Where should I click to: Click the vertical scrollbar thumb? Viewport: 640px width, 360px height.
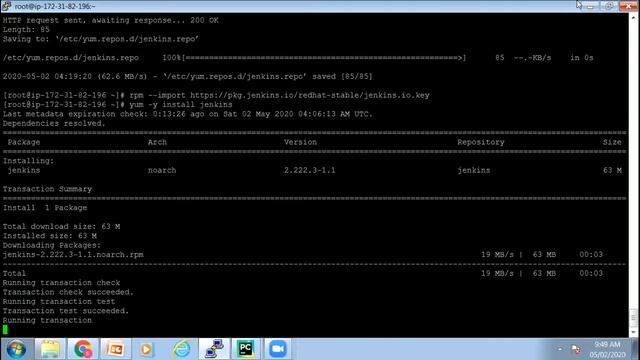(x=634, y=317)
